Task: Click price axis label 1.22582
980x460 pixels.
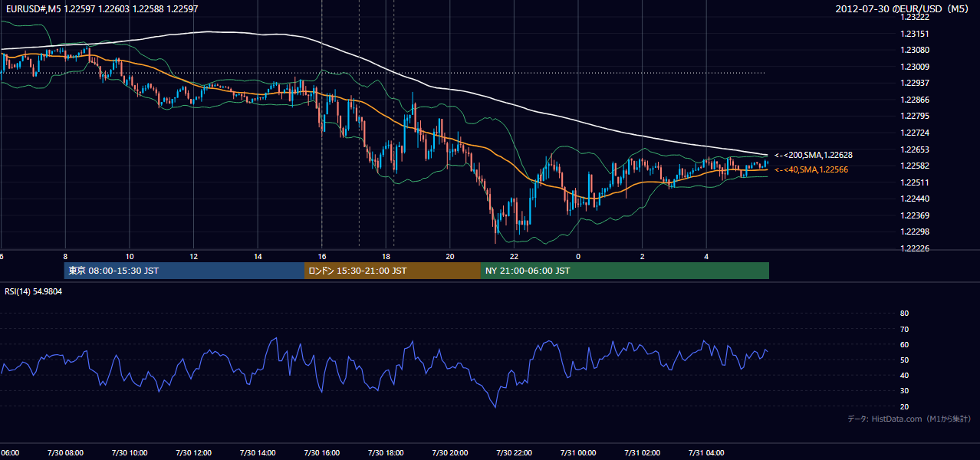Action: coord(915,166)
